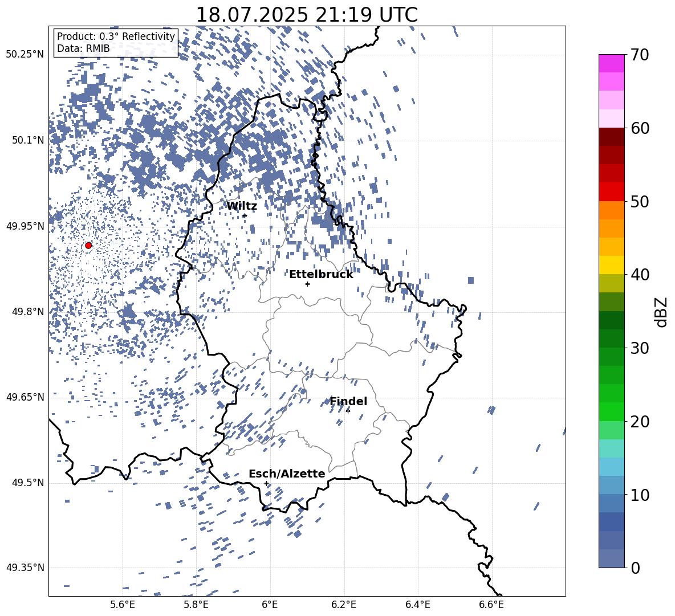Click the 30 tick label on colorbar

pyautogui.click(x=640, y=348)
